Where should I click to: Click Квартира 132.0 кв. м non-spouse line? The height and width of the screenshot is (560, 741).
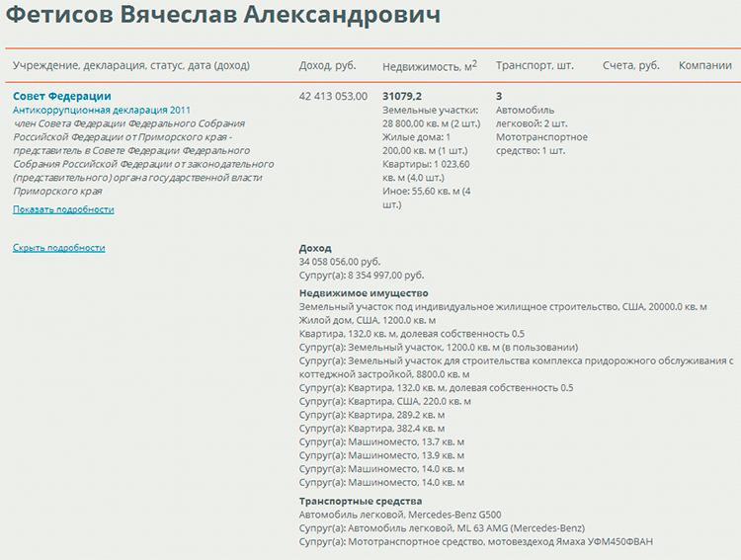(412, 334)
